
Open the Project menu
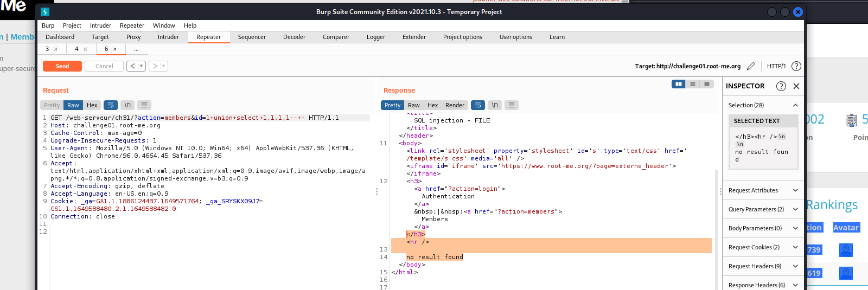(72, 25)
